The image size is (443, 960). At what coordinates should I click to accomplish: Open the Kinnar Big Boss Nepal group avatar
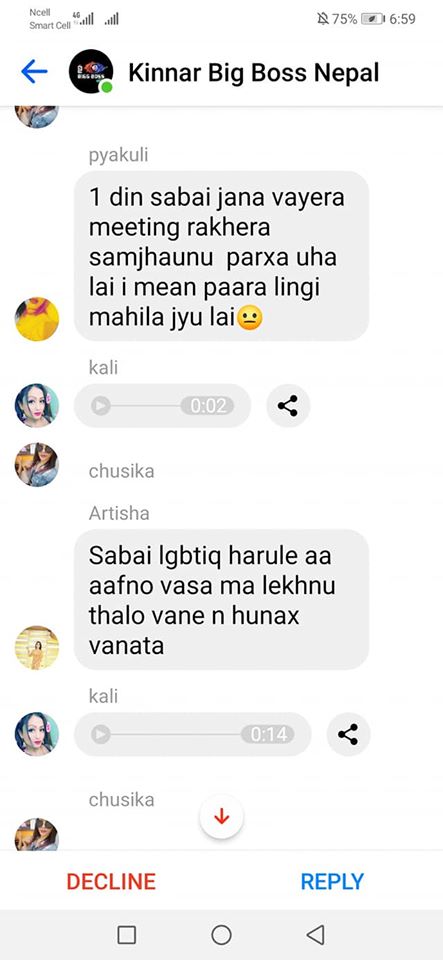91,72
